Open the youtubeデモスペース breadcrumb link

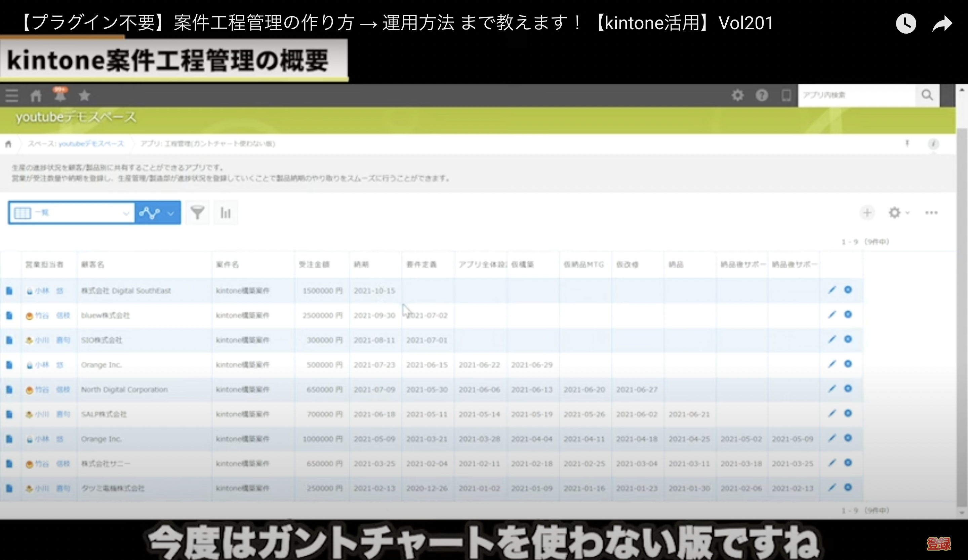coord(91,144)
